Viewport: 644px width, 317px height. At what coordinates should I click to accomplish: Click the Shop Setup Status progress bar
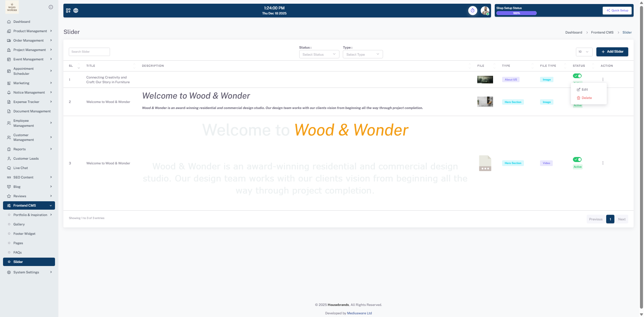[x=516, y=13]
